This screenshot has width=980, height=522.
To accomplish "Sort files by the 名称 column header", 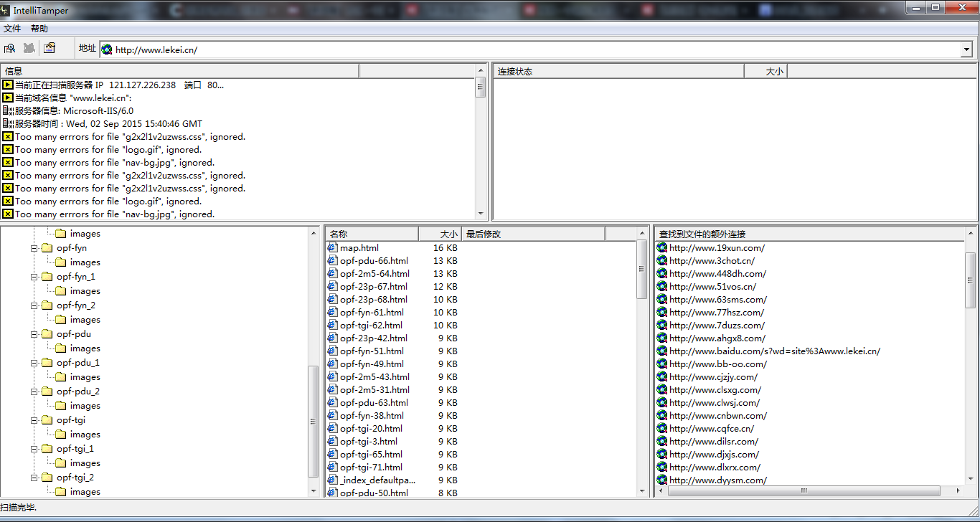I will 372,234.
